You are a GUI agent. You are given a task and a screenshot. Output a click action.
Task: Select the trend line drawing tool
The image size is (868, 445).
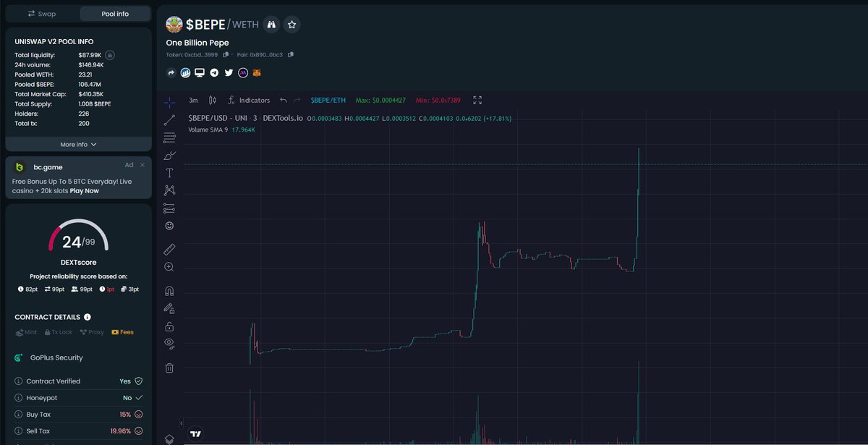point(169,120)
